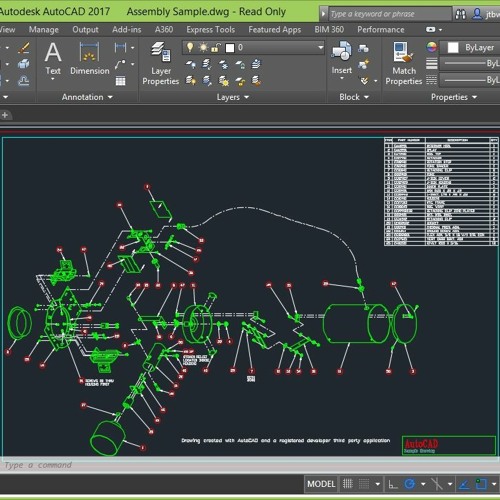Open the layer selection dropdown
The width and height of the screenshot is (500, 500).
320,48
